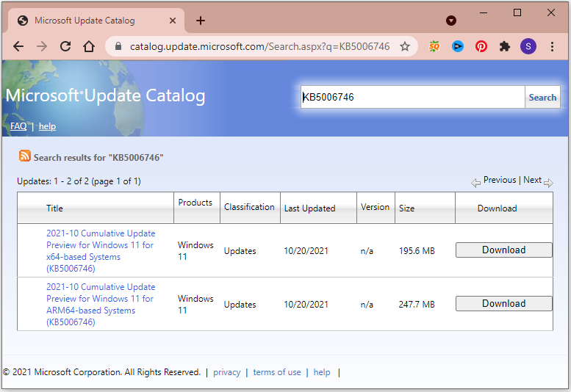
Task: Open the FAQ link
Action: pyautogui.click(x=18, y=126)
